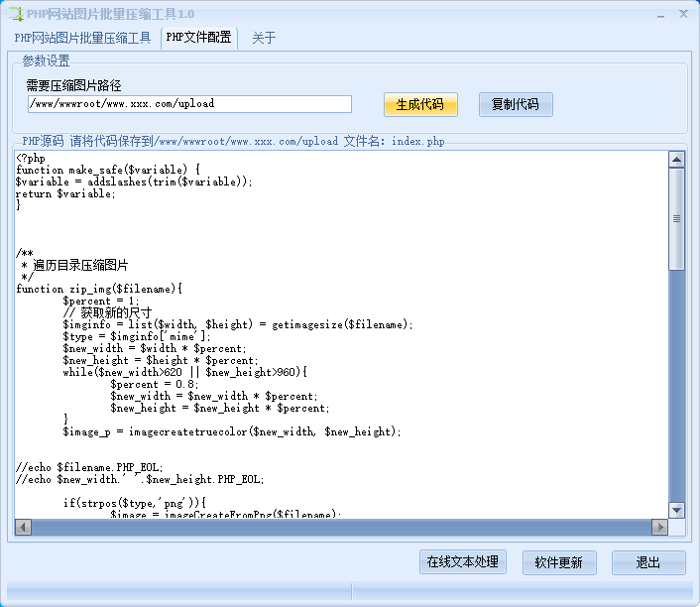Viewport: 700px width, 607px height.
Task: Select the PHP文件配置 tab
Action: click(x=198, y=37)
